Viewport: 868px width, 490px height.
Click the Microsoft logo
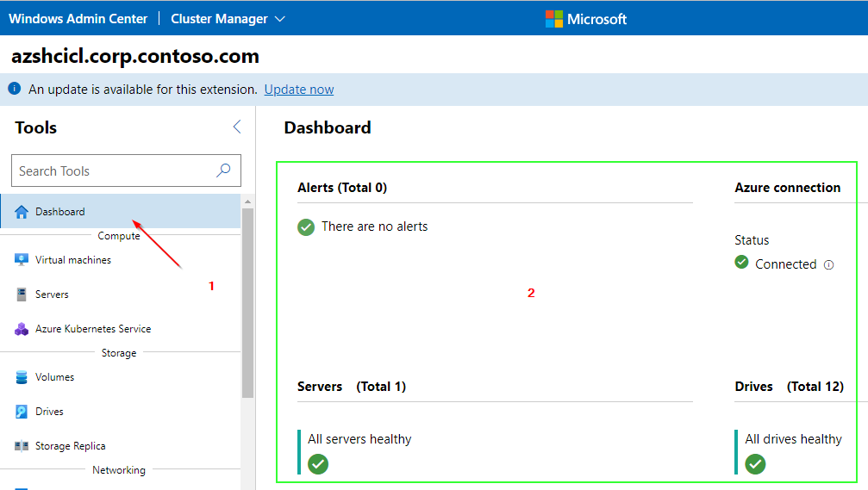(554, 19)
